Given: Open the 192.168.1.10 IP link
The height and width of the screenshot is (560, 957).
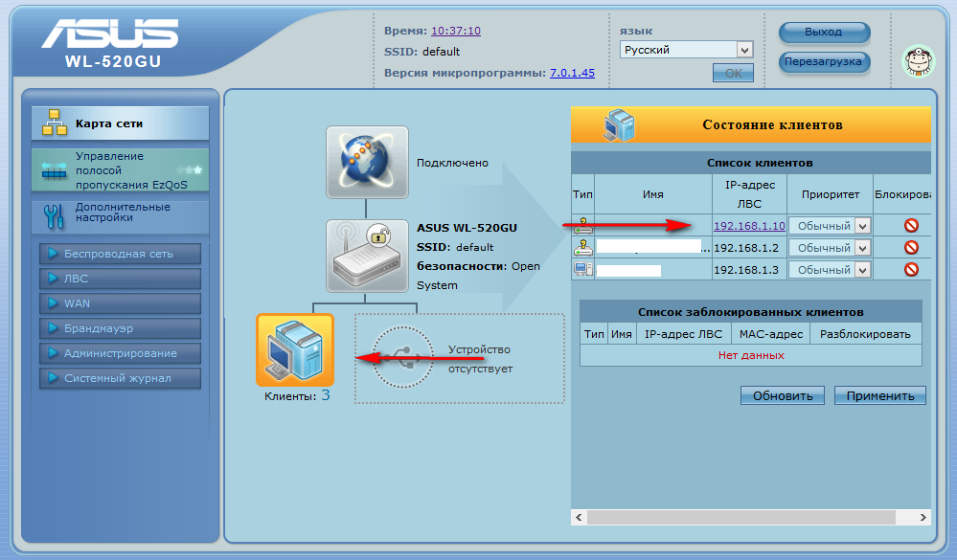Looking at the screenshot, I should tap(749, 226).
